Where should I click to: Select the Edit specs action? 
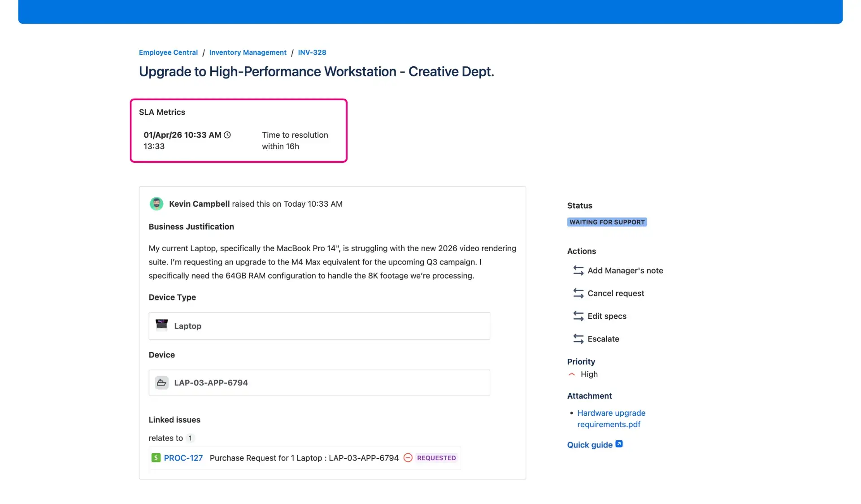607,316
